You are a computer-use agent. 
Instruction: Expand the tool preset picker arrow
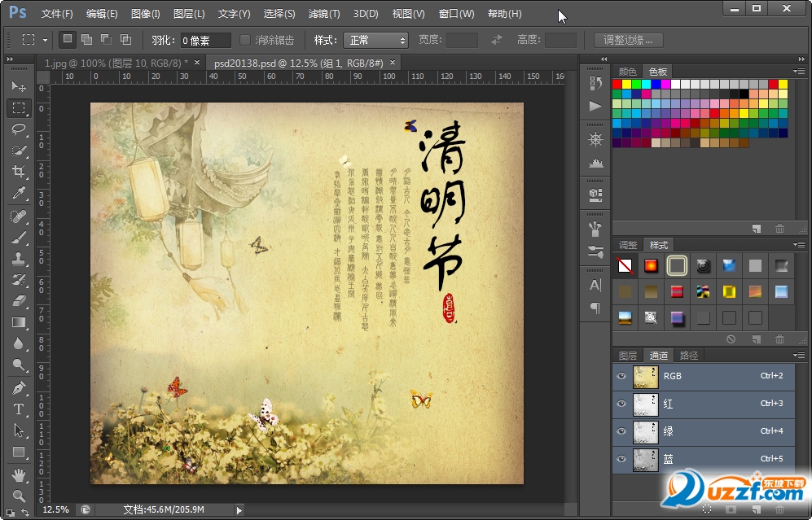pos(45,40)
